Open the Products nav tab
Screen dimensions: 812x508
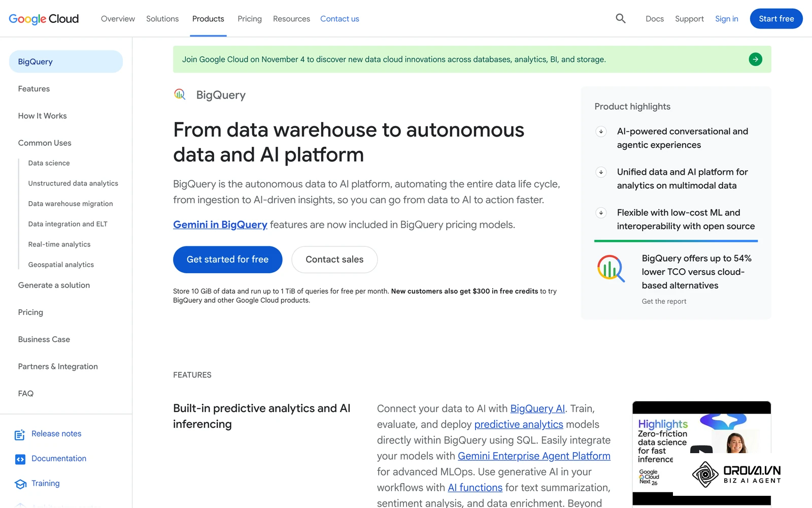208,19
